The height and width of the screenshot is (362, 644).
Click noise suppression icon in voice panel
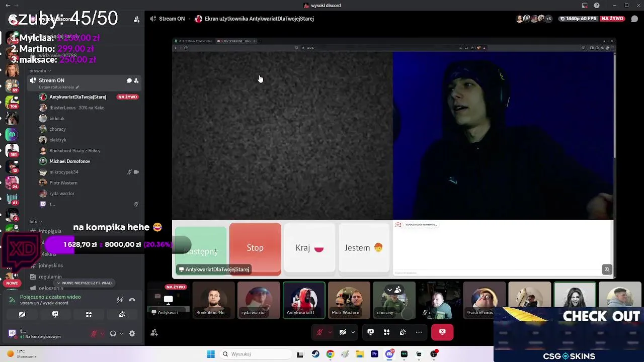click(x=120, y=300)
